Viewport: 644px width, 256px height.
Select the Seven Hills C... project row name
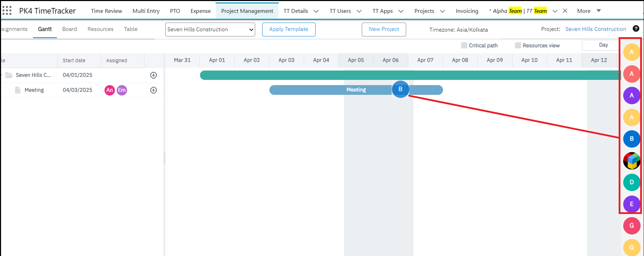click(33, 75)
